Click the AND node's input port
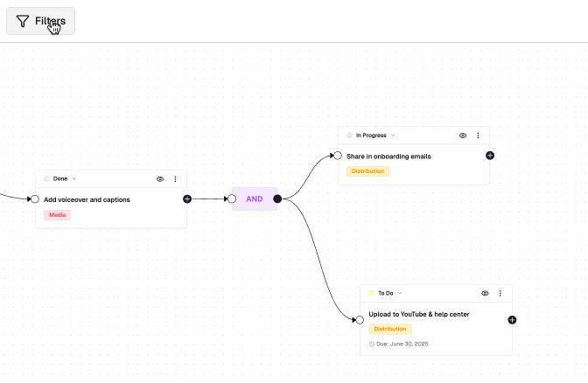The image size is (588, 383). pos(232,199)
